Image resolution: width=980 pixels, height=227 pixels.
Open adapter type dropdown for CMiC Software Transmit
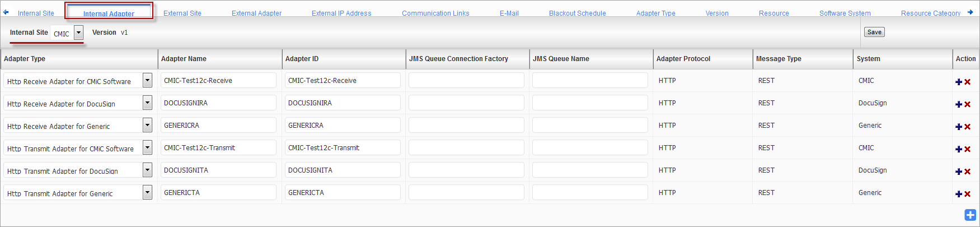[x=147, y=148]
